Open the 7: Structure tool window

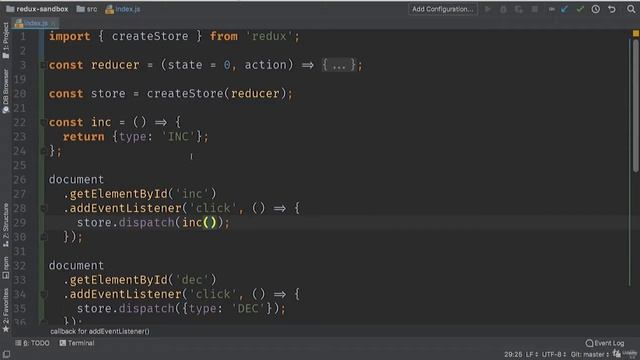click(6, 225)
